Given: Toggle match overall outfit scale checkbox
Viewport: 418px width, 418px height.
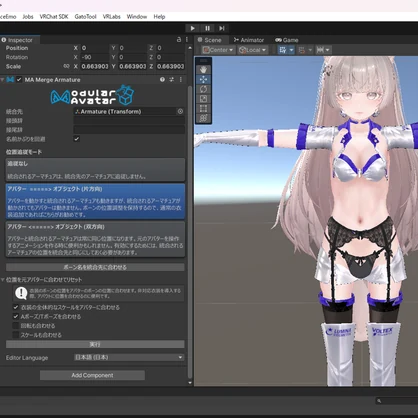Looking at the screenshot, I should pyautogui.click(x=16, y=307).
